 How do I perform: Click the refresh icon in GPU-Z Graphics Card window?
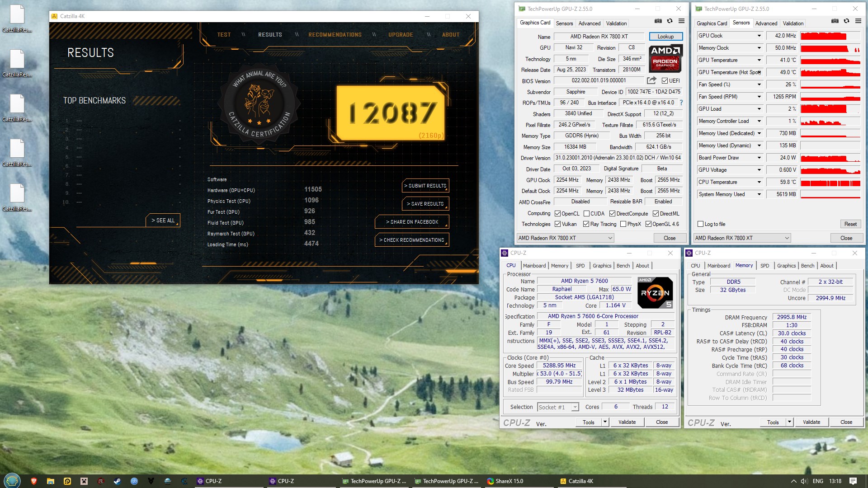click(670, 21)
